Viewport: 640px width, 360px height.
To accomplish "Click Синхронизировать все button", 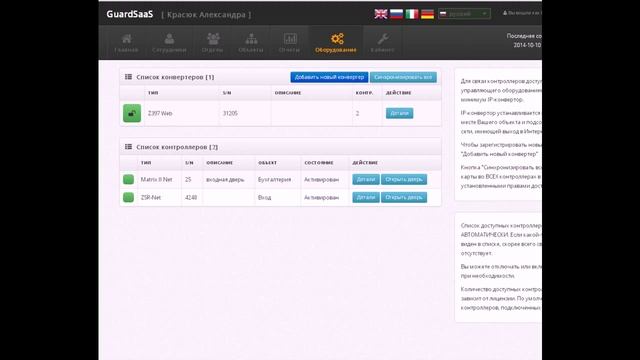I will coord(403,77).
